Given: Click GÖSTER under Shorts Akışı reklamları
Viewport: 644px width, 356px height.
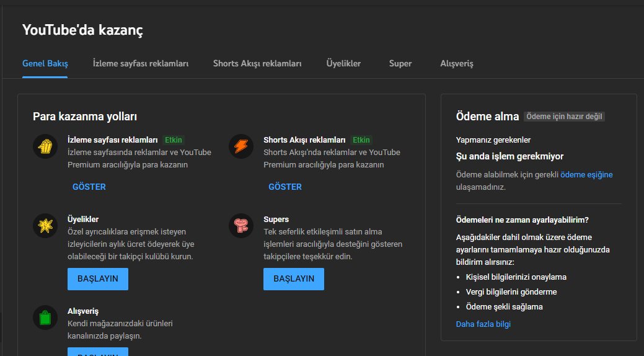Looking at the screenshot, I should coord(285,187).
